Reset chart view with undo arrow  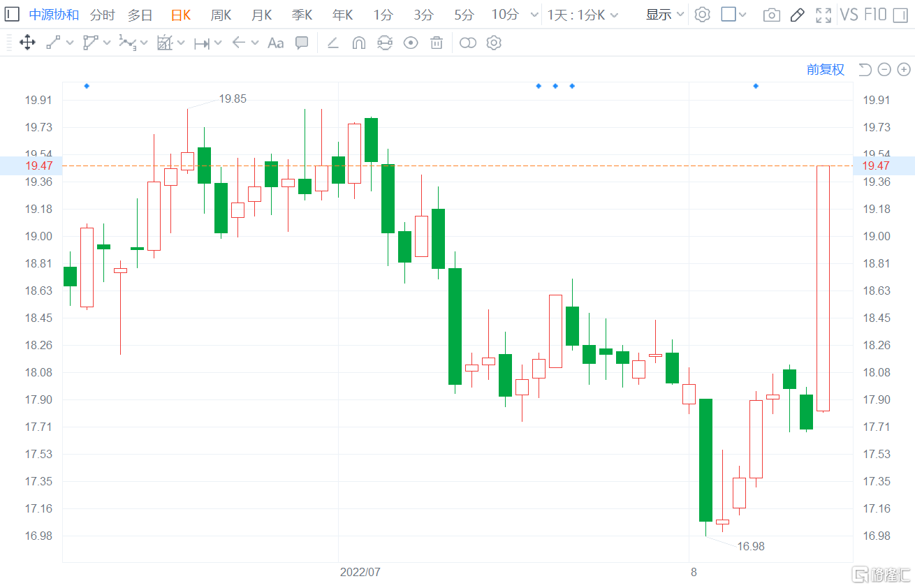[865, 69]
